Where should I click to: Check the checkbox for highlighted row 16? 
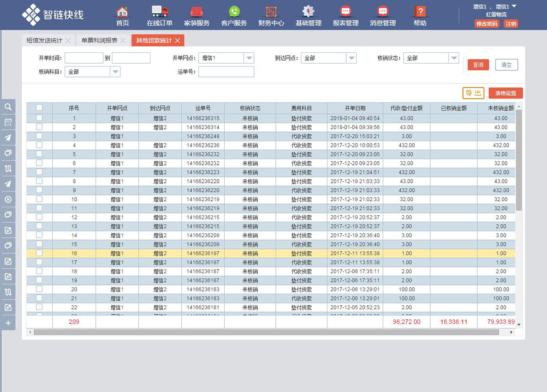coord(39,253)
